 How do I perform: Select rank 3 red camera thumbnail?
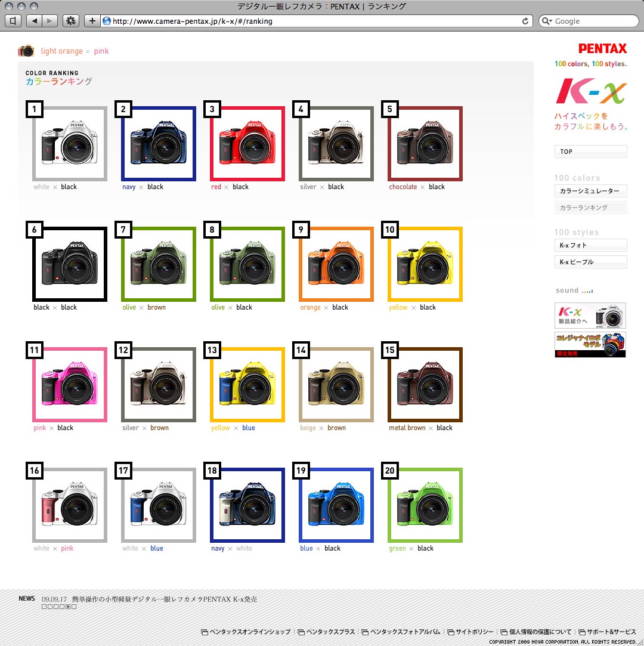coord(247,144)
